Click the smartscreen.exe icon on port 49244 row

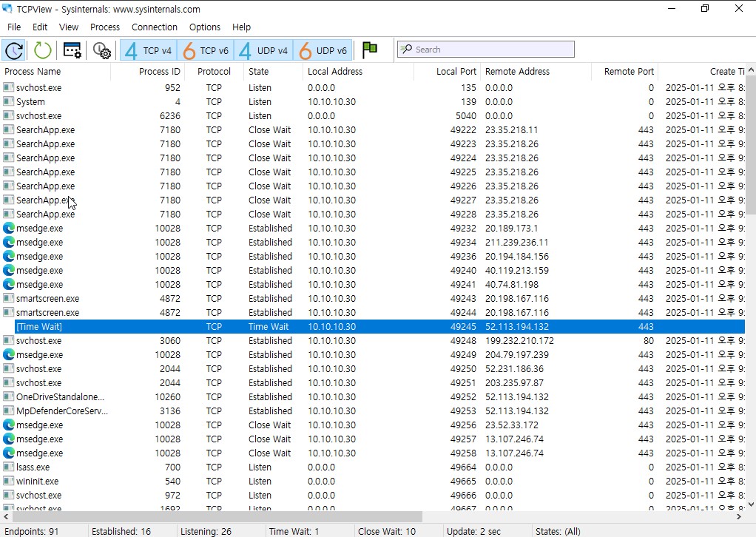click(x=8, y=312)
